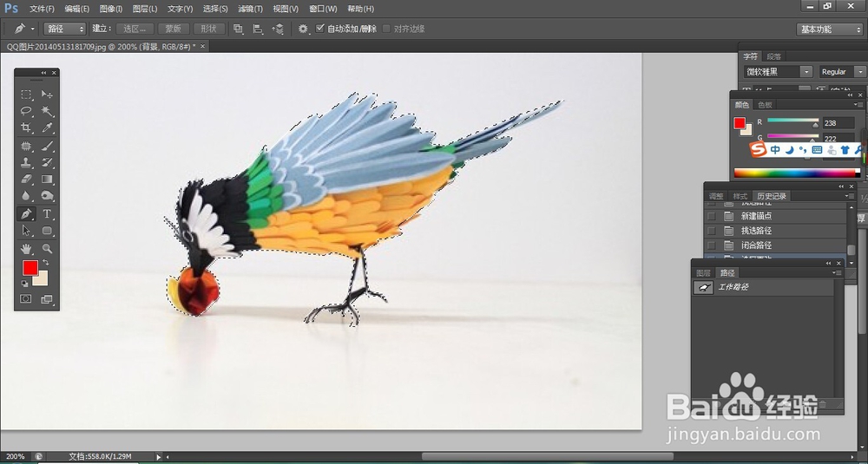
Task: Select the Rectangular Marquee tool
Action: coord(26,95)
